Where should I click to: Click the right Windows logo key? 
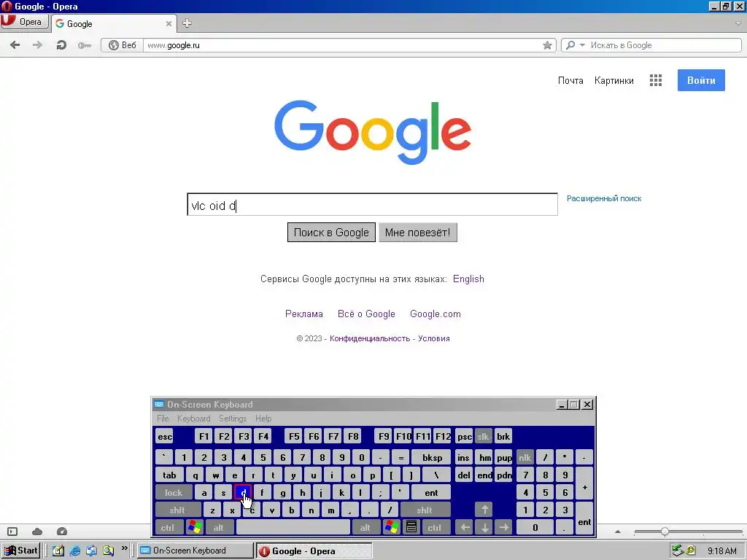click(391, 528)
